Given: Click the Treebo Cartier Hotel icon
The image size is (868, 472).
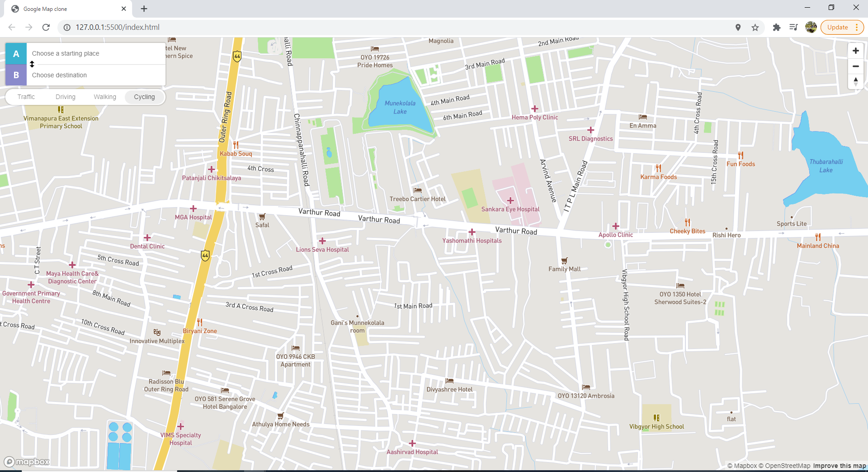Looking at the screenshot, I should coord(418,190).
